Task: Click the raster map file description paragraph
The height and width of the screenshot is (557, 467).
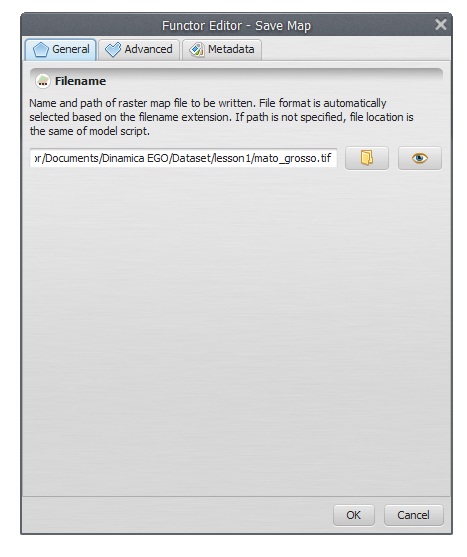Action: [221, 117]
